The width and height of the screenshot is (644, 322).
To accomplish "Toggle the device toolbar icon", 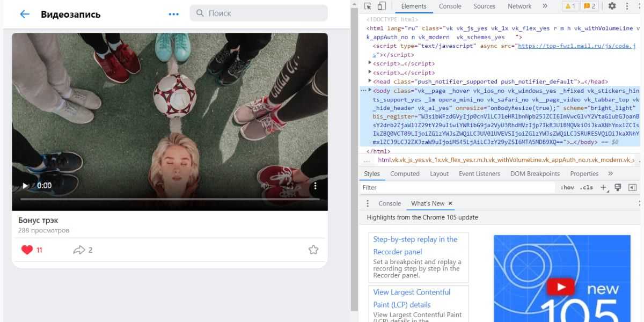I will coord(382,6).
